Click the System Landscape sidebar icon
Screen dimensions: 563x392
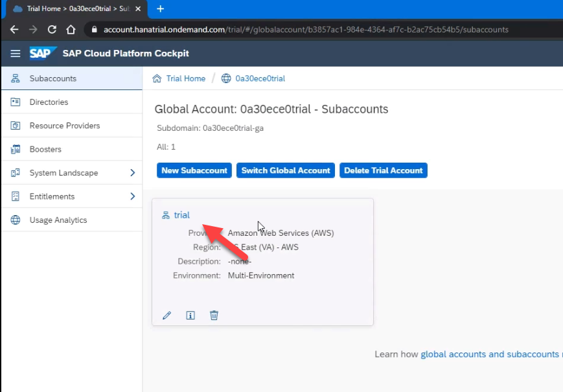click(x=16, y=173)
